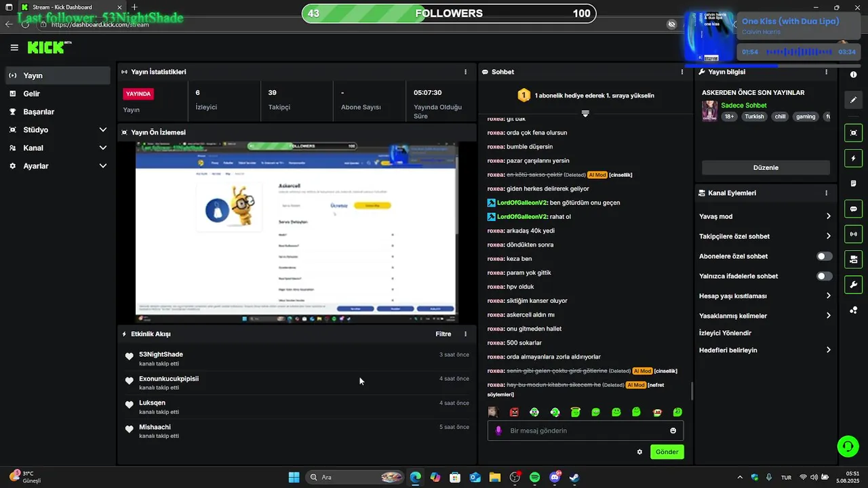
Task: Open Takipçilere özel sohbet arrow
Action: [x=828, y=237]
